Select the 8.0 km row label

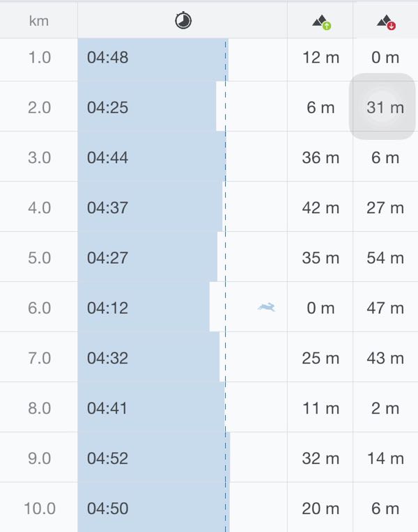coord(40,409)
